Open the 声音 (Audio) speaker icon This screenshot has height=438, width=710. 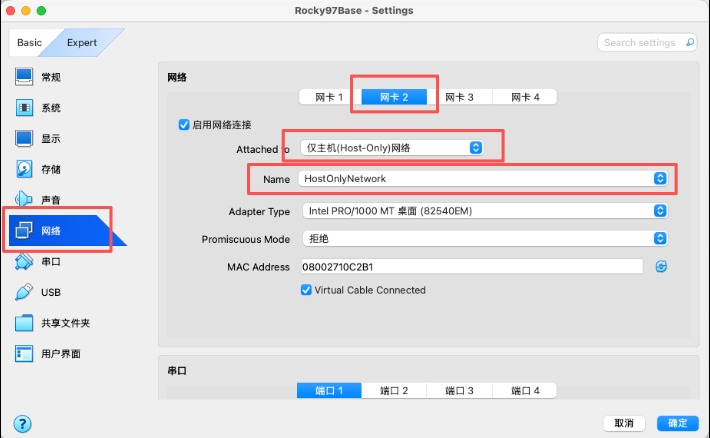click(25, 200)
